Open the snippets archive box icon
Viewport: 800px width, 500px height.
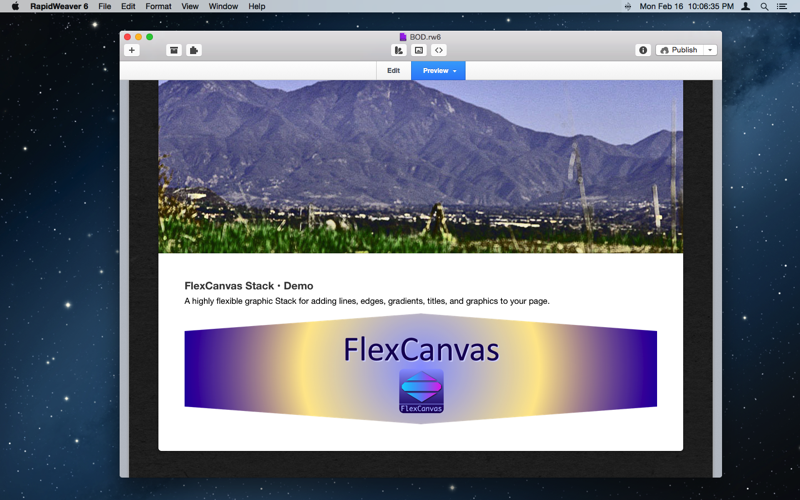(x=174, y=50)
